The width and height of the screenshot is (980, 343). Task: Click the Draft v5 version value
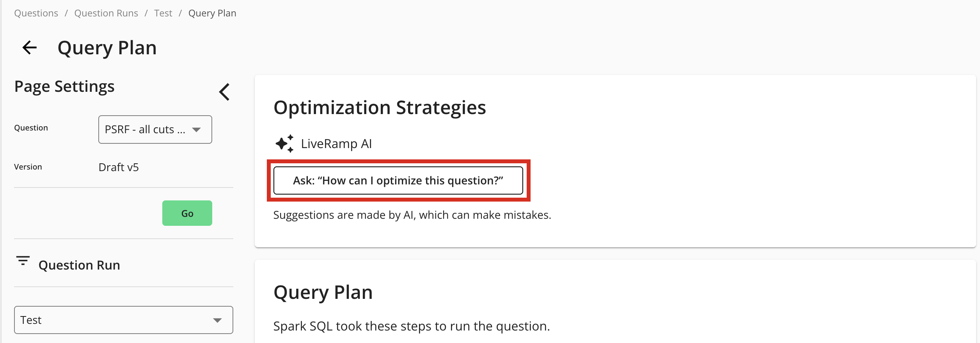coord(119,167)
